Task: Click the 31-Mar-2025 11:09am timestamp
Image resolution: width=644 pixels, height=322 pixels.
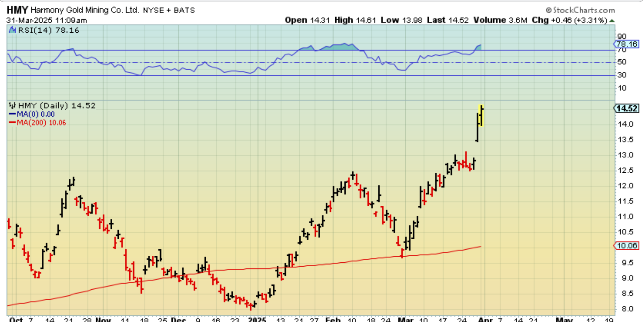Action: pos(47,21)
